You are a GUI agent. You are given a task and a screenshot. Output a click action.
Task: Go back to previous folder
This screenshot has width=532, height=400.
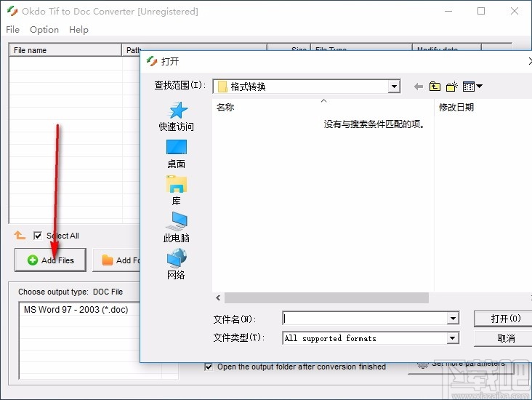pos(419,87)
